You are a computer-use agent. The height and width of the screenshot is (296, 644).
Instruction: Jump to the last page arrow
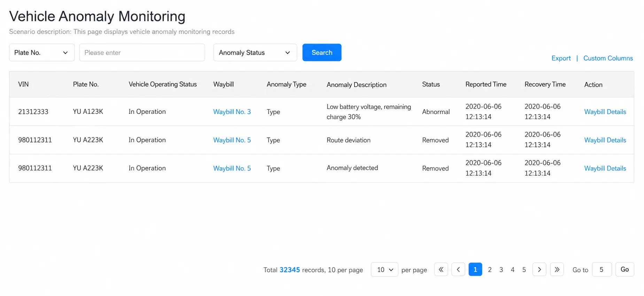point(557,270)
